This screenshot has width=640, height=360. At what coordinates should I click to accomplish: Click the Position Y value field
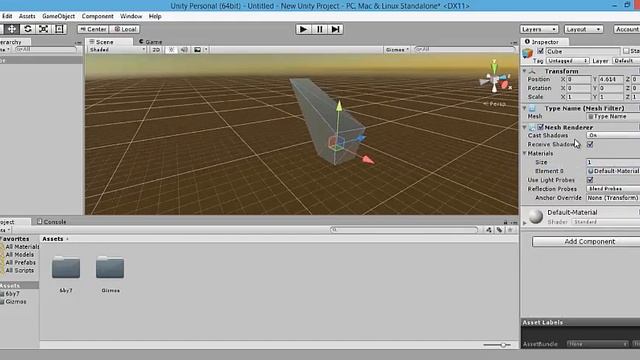611,80
